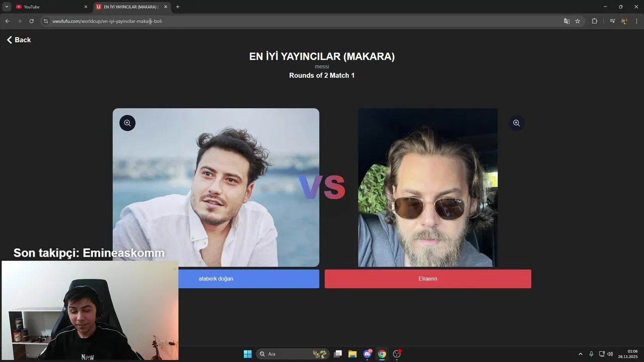Open the Chrome profile avatar
644x362 pixels.
(624, 21)
